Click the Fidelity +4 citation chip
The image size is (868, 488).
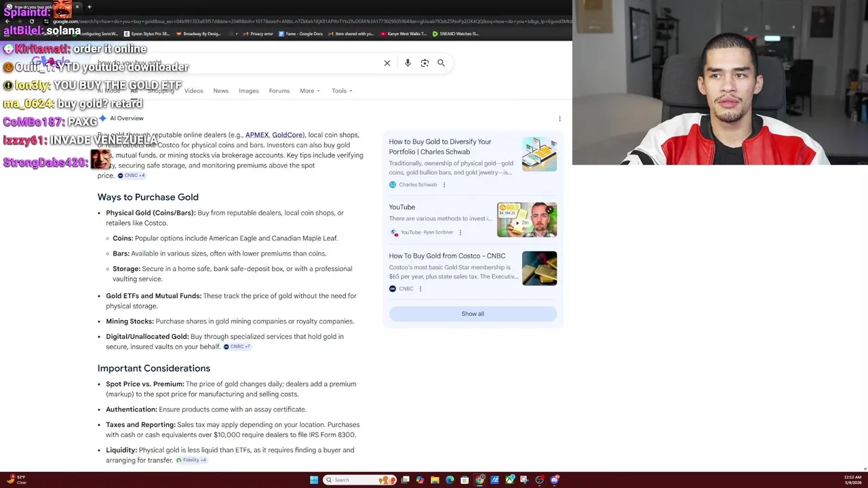point(191,460)
